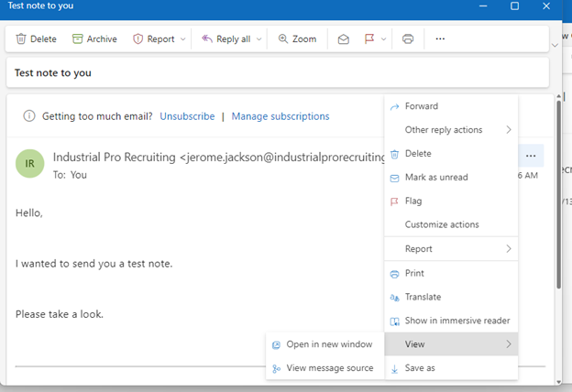The image size is (572, 392).
Task: Expand Other reply actions submenu
Action: tap(451, 130)
